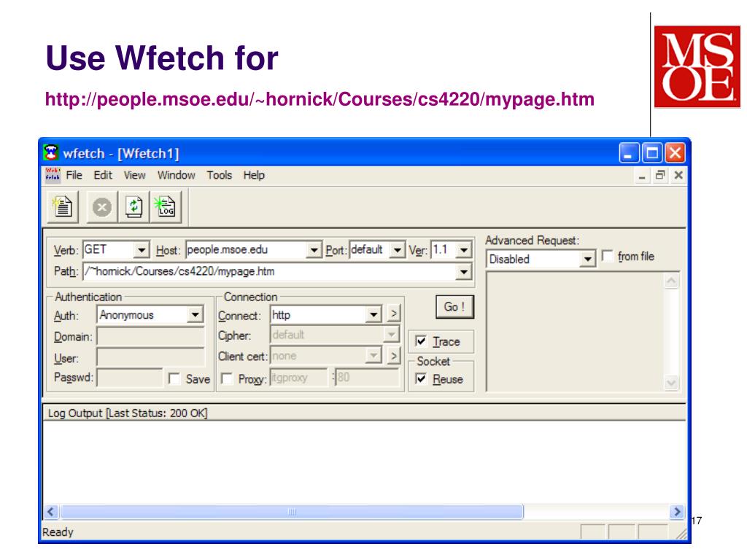Image resolution: width=747 pixels, height=560 pixels.
Task: Open the Window menu
Action: (x=177, y=175)
